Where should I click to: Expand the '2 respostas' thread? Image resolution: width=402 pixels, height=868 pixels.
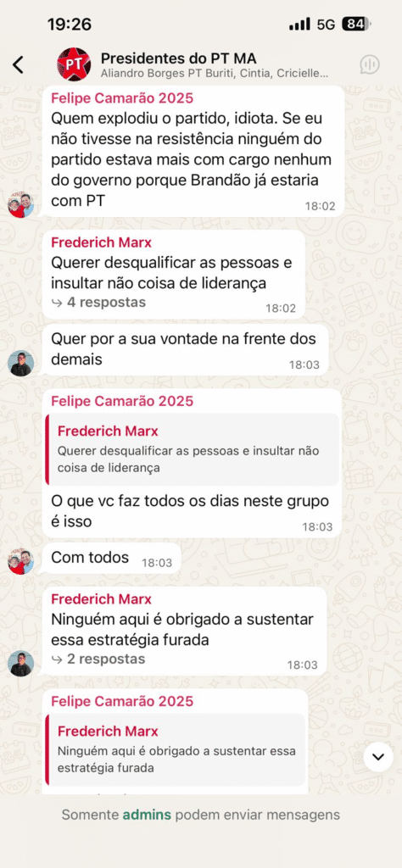click(98, 659)
